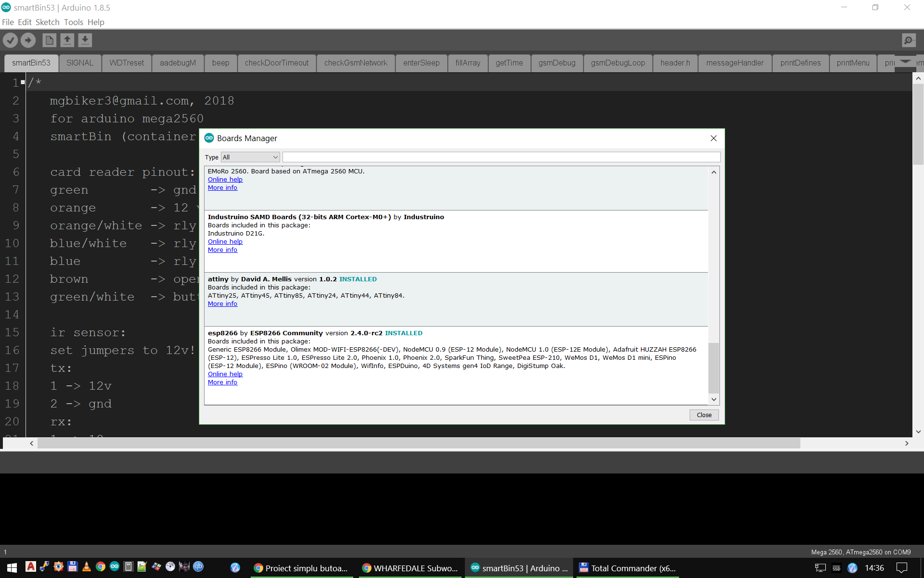The width and height of the screenshot is (924, 578).
Task: Select the messageHandler tab
Action: 735,63
